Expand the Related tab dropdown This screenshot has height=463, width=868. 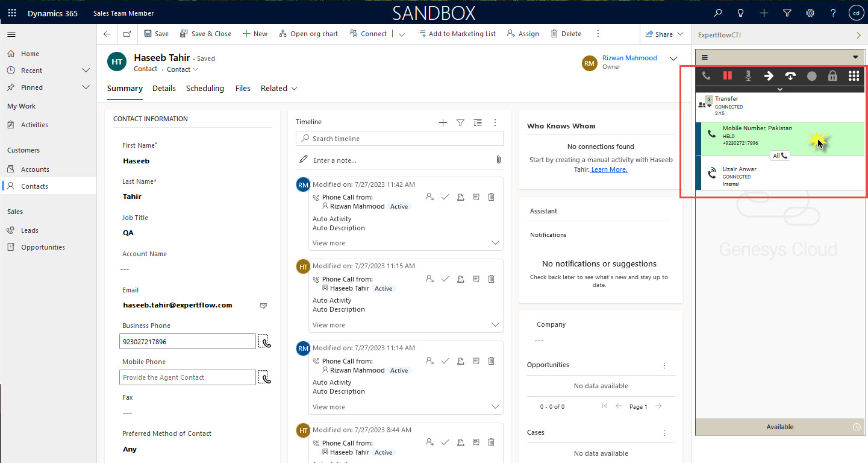(279, 89)
